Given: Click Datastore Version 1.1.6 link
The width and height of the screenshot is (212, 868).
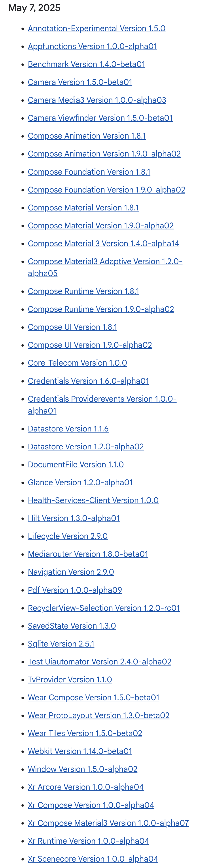Looking at the screenshot, I should [x=68, y=429].
